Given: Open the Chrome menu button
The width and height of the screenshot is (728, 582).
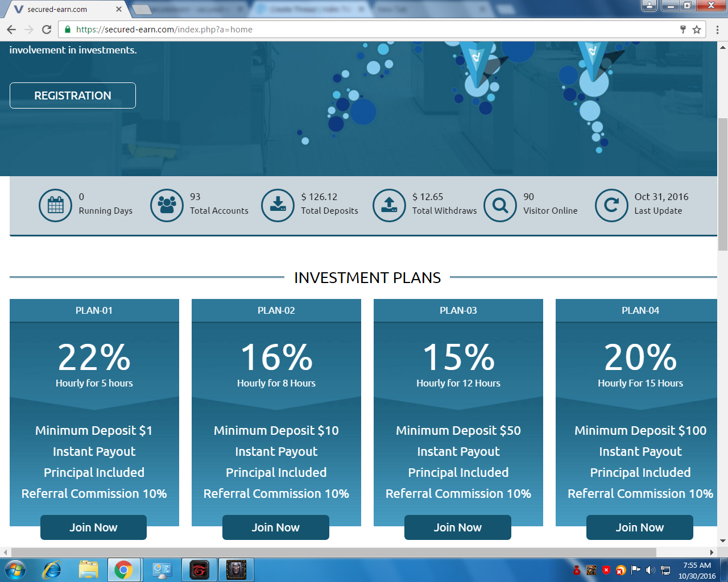Looking at the screenshot, I should click(717, 30).
